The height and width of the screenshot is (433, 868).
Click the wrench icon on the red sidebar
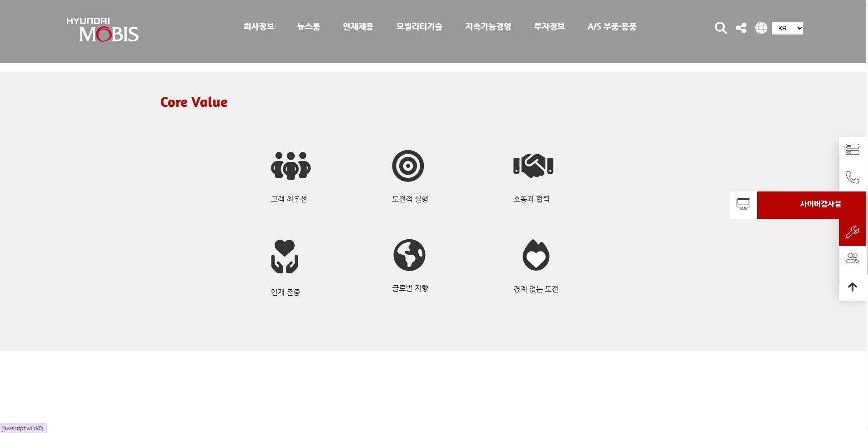click(x=853, y=231)
